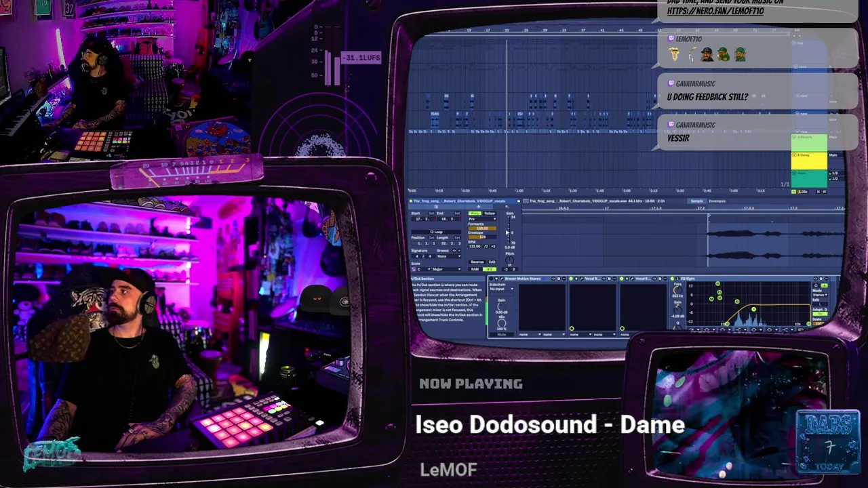Click the Brauer Motion Mix knob
The width and height of the screenshot is (868, 488).
[x=502, y=323]
